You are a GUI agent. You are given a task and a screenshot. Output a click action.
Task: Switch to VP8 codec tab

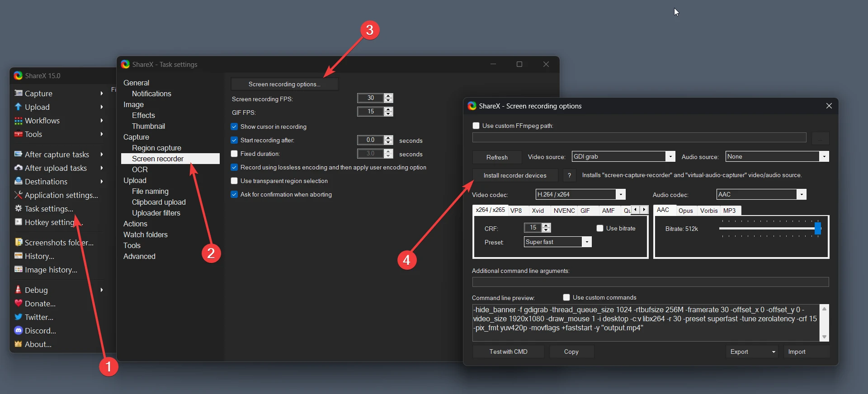[x=516, y=211]
